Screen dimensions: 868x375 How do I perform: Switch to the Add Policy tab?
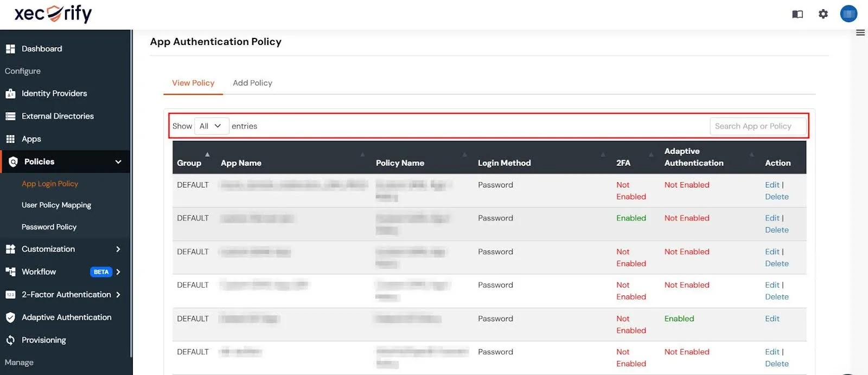coord(252,83)
